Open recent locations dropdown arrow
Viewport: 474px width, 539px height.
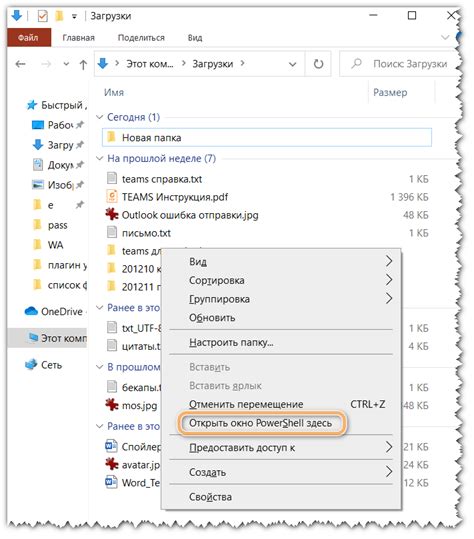(66, 64)
